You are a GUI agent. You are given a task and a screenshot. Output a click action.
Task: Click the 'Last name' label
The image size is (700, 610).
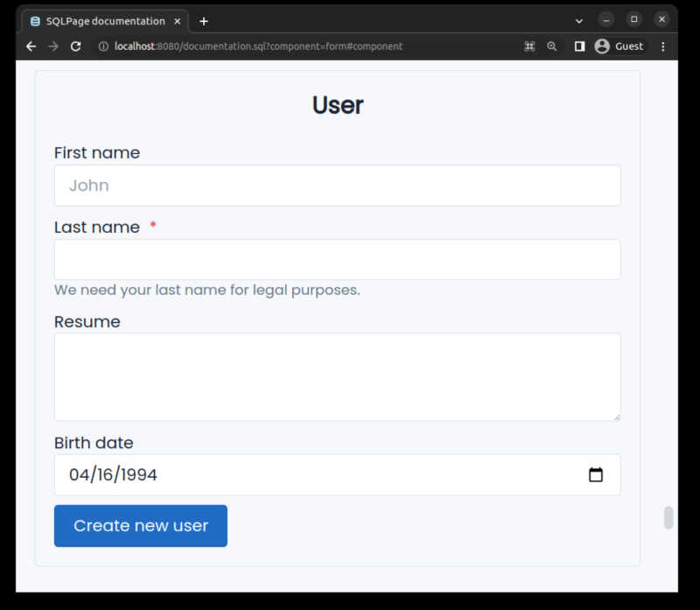[x=97, y=228]
